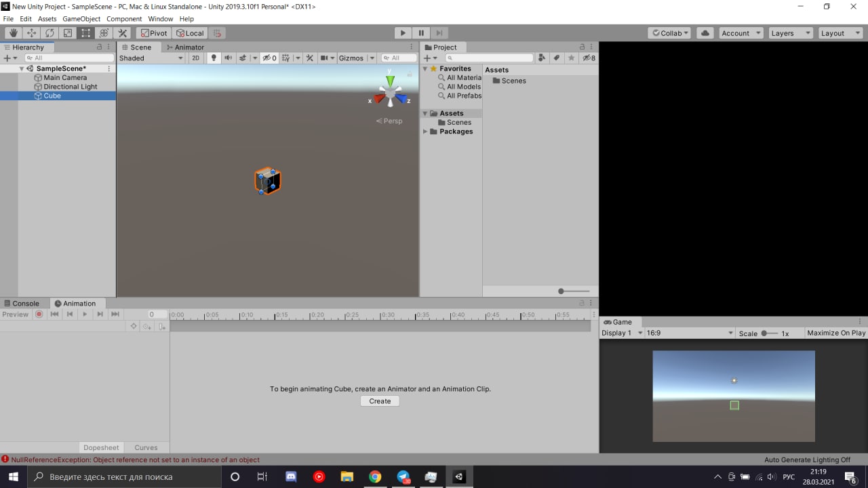868x488 pixels.
Task: Collapse the Favorites tree in Project
Action: [425, 68]
